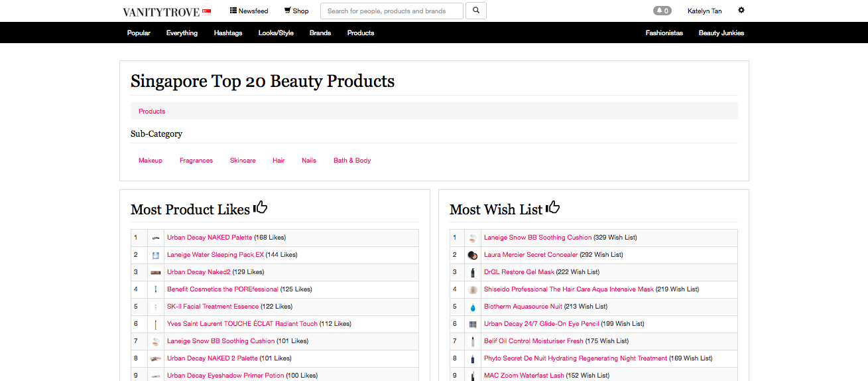The image size is (868, 381).
Task: Open the Fashionistas section
Action: coord(664,33)
